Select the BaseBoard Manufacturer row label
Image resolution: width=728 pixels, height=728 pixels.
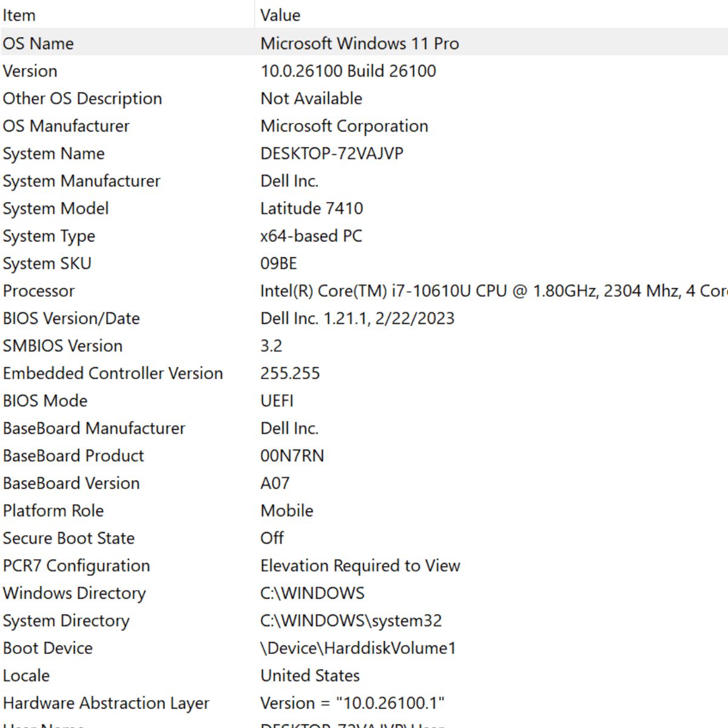click(94, 428)
